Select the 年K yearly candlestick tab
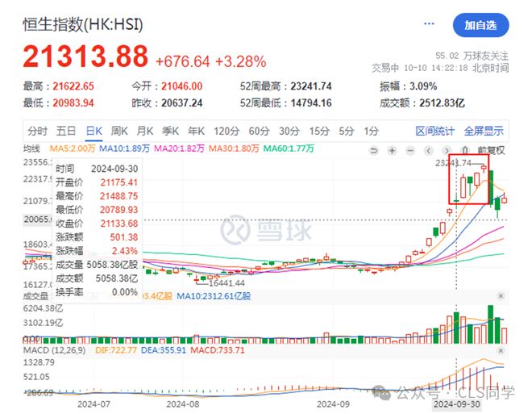Screen dimensions: 532x414 pos(196,131)
